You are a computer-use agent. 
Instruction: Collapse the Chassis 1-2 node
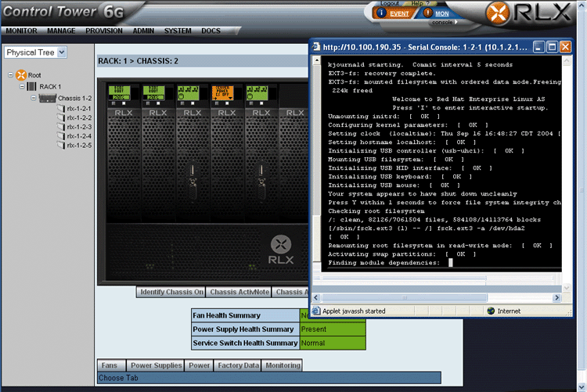click(x=34, y=98)
